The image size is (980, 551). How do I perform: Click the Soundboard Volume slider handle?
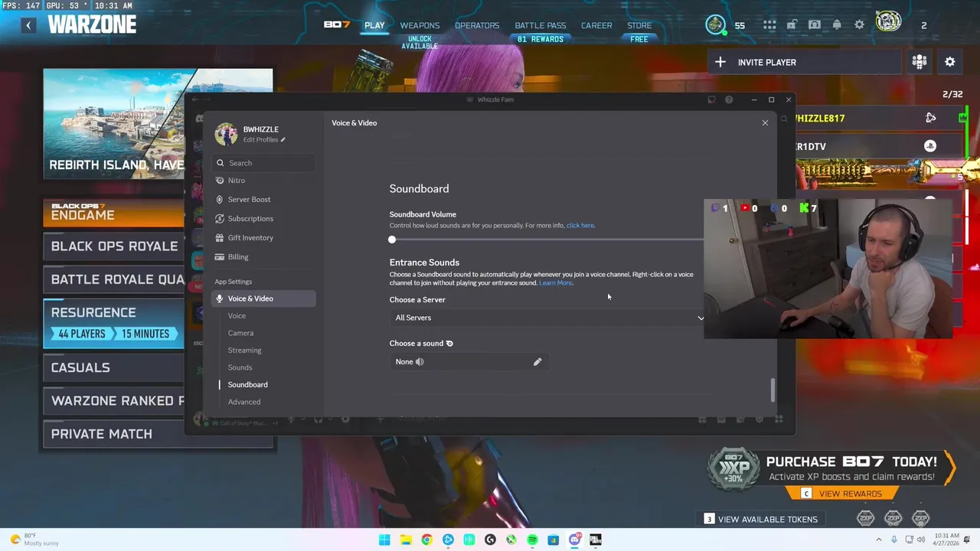[x=392, y=240]
